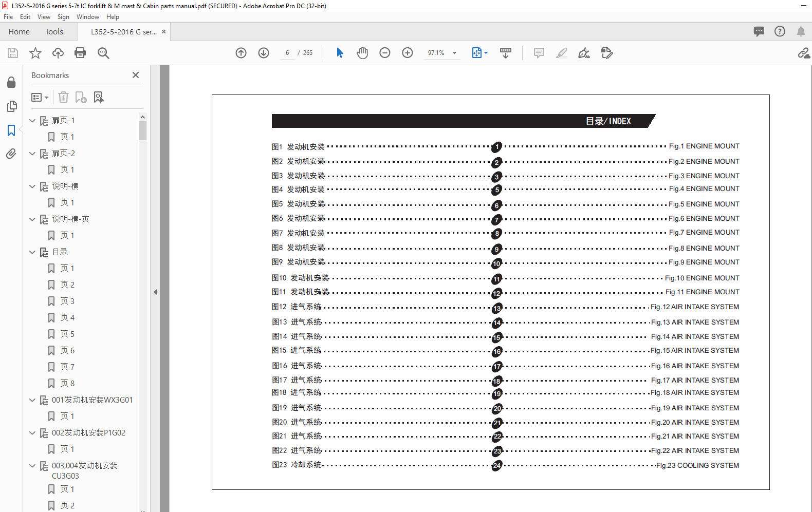The width and height of the screenshot is (812, 512).
Task: Click the security lock panel icon
Action: click(11, 82)
